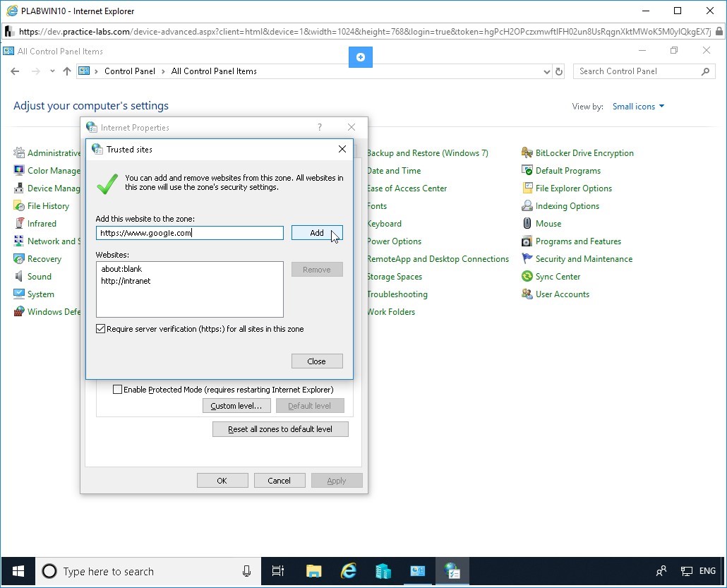
Task: Open the Device Manager icon
Action: pos(19,188)
